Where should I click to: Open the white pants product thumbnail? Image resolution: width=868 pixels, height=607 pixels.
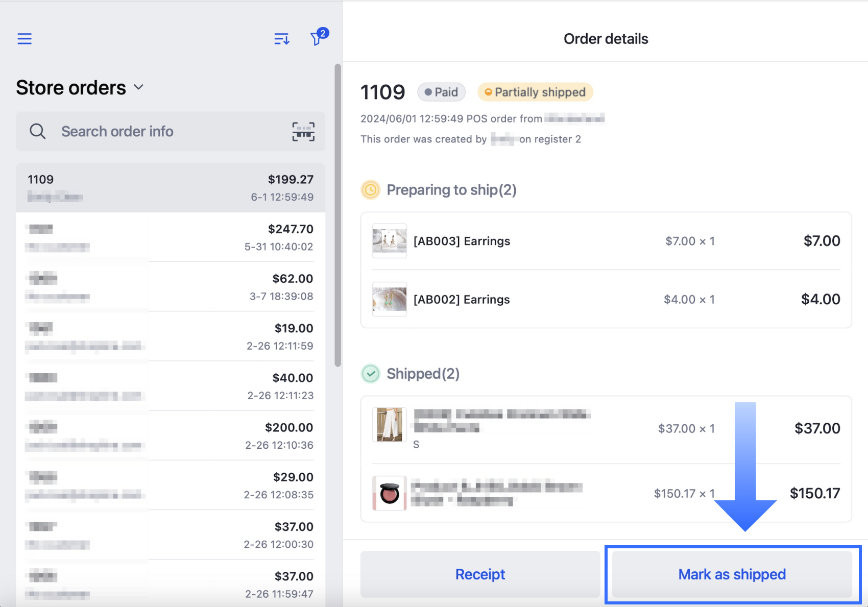click(390, 424)
